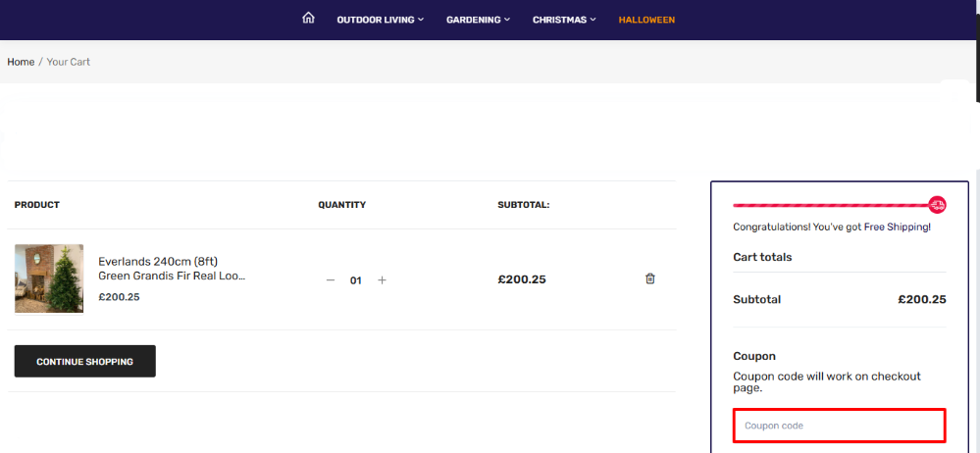Click the quantity value 01
This screenshot has height=453, width=980.
point(356,280)
